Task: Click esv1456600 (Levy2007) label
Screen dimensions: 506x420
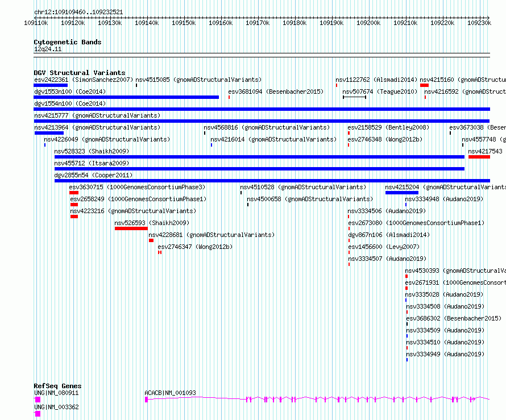Action: coord(384,247)
